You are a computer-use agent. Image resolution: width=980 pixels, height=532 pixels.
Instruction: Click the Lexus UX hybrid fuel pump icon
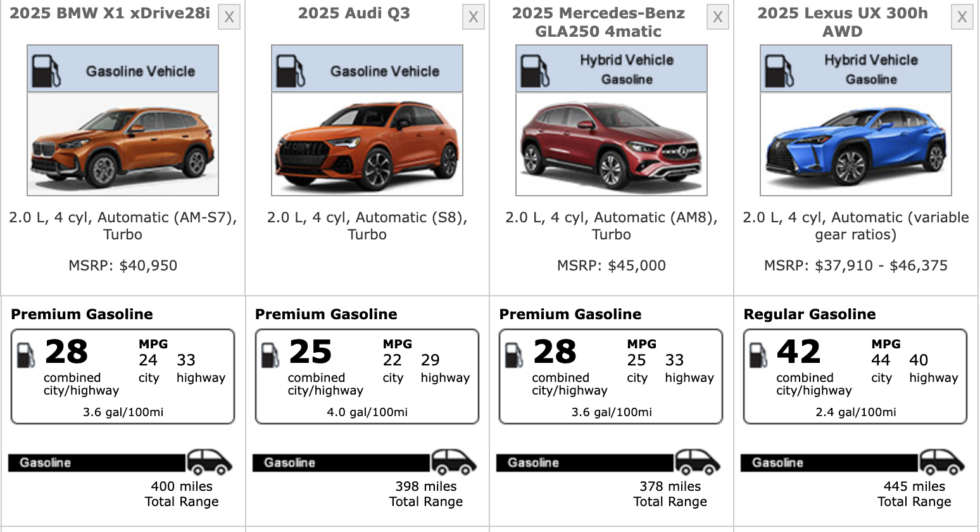(779, 71)
